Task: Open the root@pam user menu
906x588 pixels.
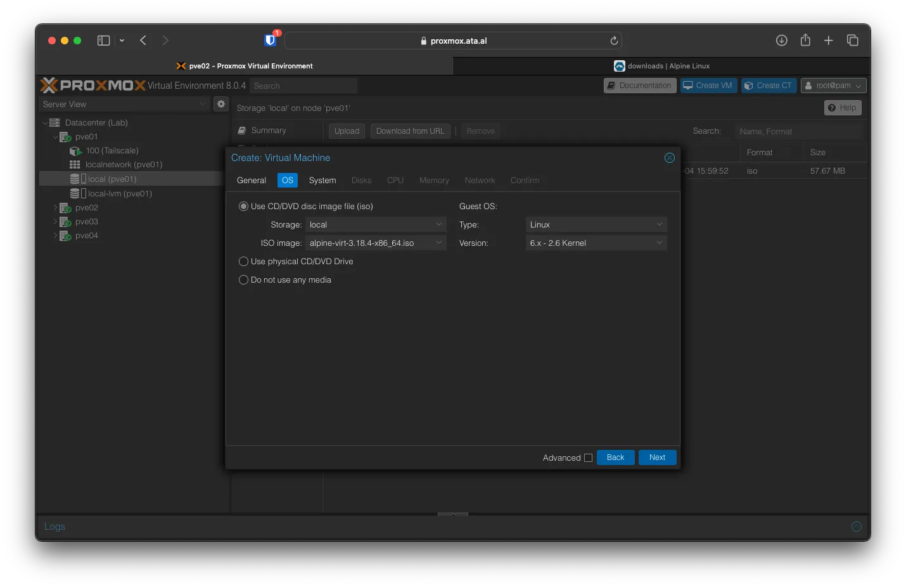Action: coord(833,86)
